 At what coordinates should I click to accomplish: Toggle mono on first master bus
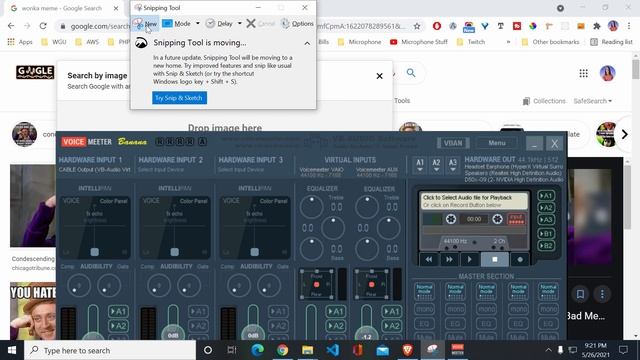424,309
